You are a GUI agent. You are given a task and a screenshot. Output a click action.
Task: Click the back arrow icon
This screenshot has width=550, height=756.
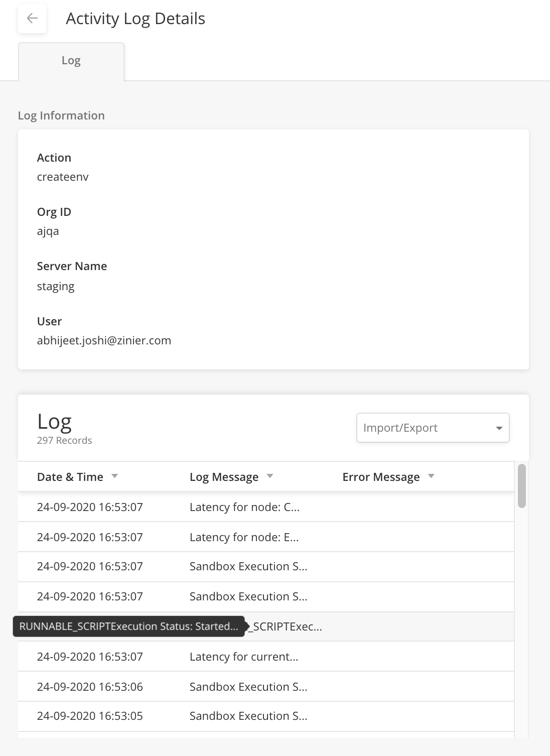coord(32,19)
